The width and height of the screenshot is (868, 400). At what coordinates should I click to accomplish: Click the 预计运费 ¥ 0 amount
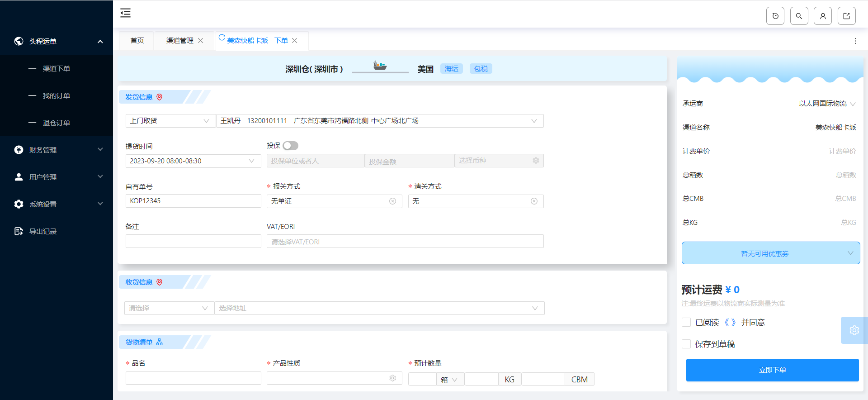pos(732,290)
